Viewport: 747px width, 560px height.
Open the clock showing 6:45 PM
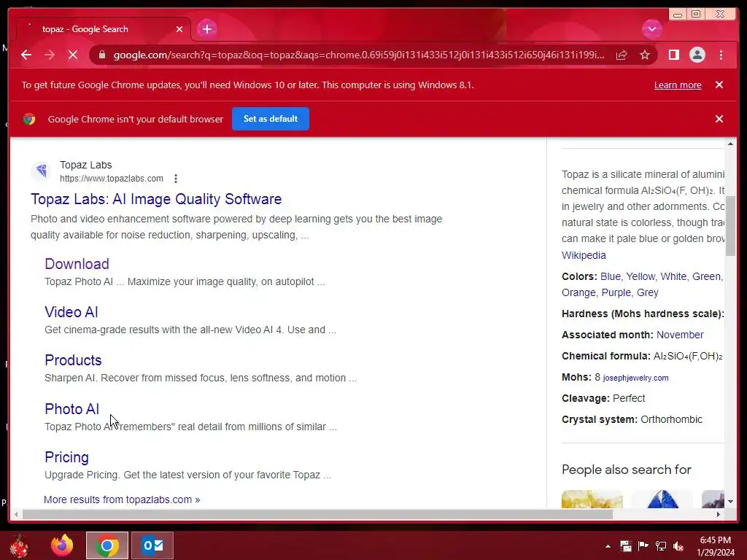coord(715,546)
